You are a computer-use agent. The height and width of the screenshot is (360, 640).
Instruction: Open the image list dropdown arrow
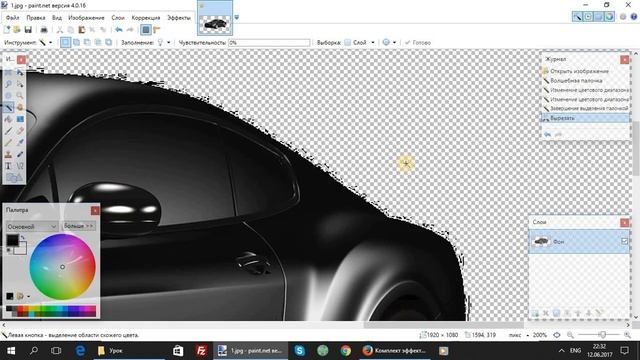tap(236, 18)
